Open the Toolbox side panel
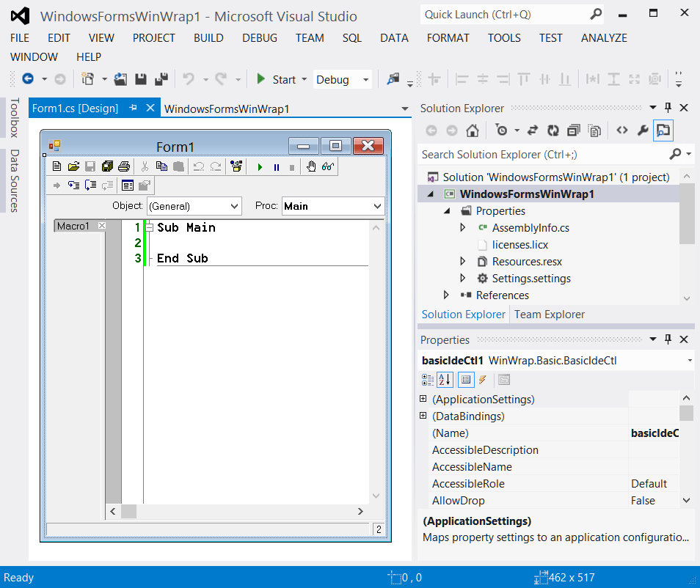Viewport: 700px width, 588px height. 14,118
